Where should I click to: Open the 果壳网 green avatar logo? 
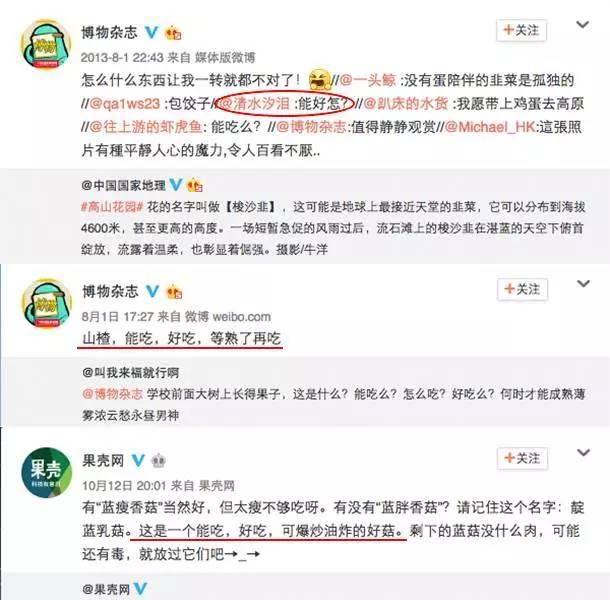click(46, 473)
